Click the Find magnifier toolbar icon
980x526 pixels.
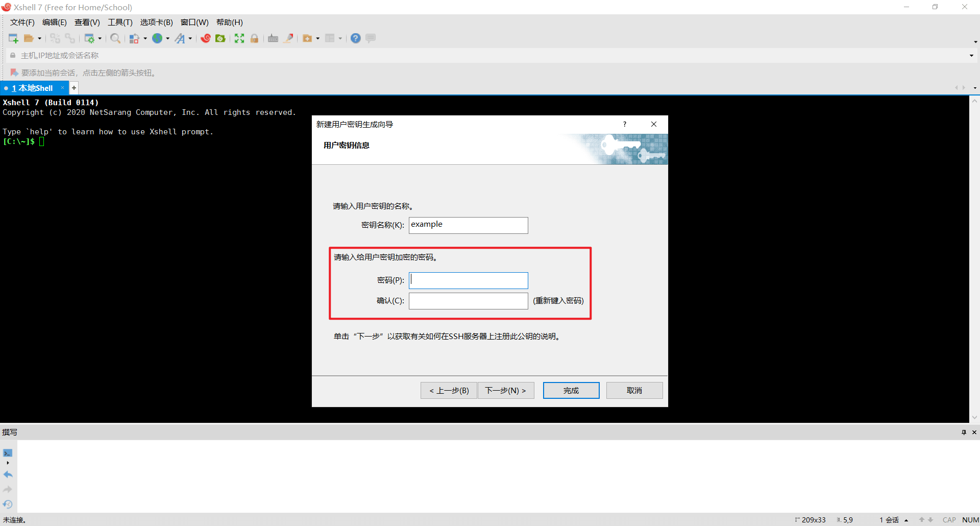(115, 38)
